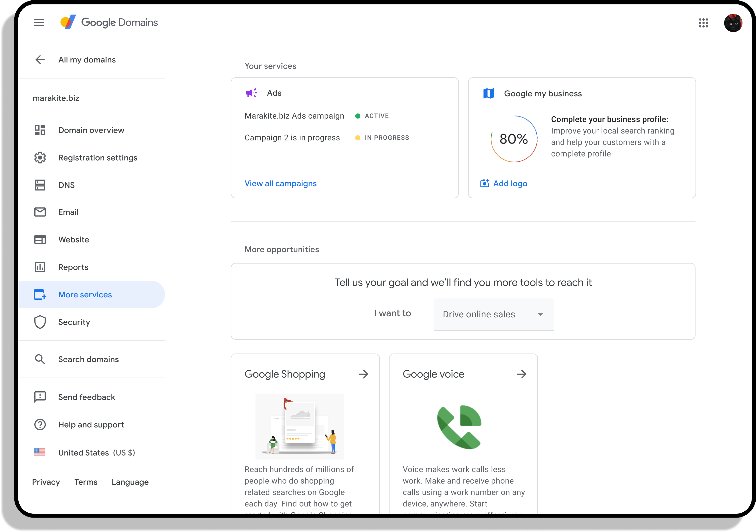Click the Registration settings gear icon
The width and height of the screenshot is (756, 532).
tap(40, 158)
